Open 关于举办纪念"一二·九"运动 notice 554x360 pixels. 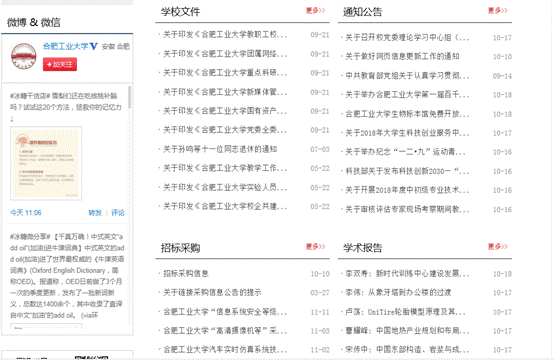click(x=405, y=152)
